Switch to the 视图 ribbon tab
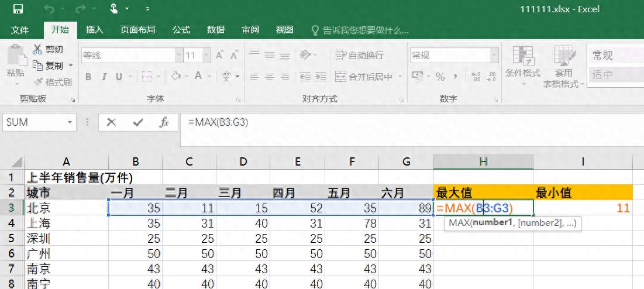 tap(285, 30)
